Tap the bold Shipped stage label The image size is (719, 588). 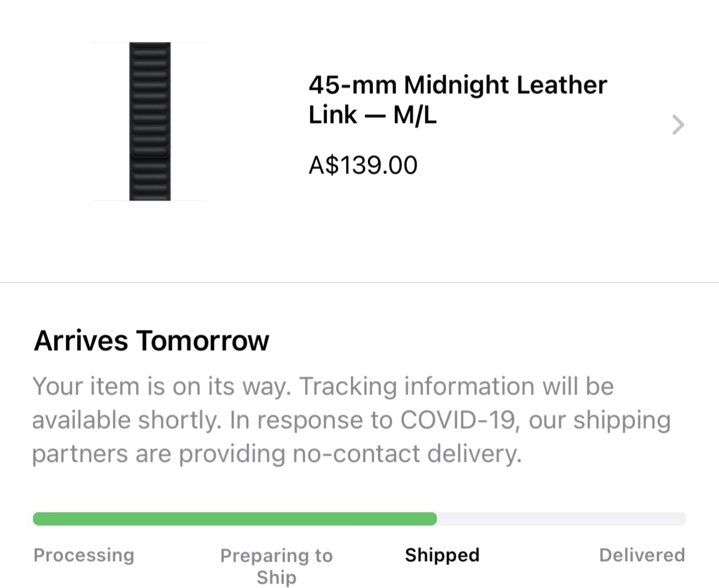tap(442, 555)
